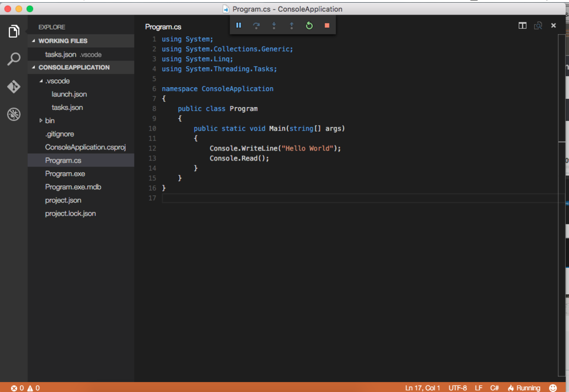569x392 pixels.
Task: Change the UTF-8 file encoding
Action: [457, 388]
